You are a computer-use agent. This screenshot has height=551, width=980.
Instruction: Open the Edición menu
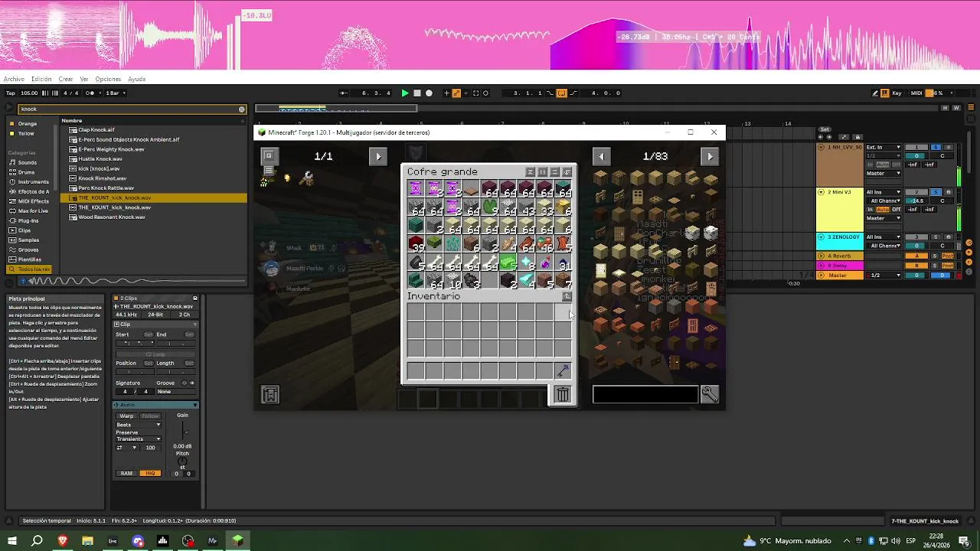(41, 79)
